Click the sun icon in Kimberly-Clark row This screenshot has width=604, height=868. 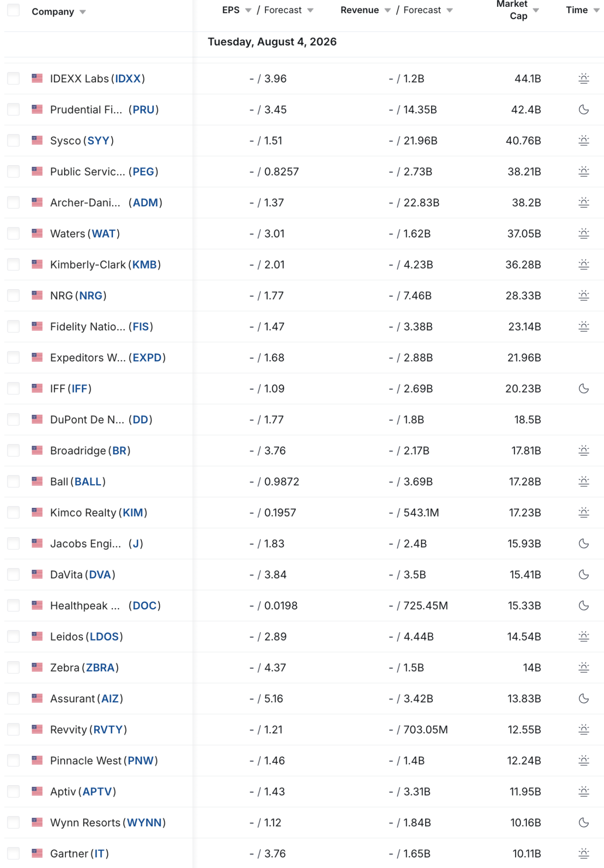(x=583, y=265)
